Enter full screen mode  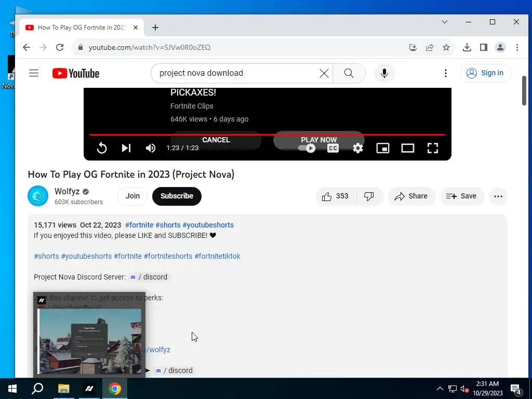[x=433, y=148]
